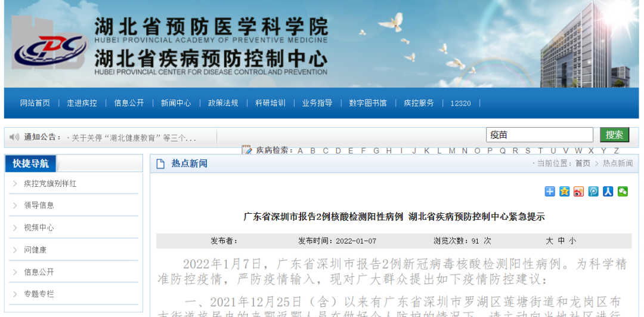
Task: Expand sidebar 信息公开 arrow
Action: 15,272
